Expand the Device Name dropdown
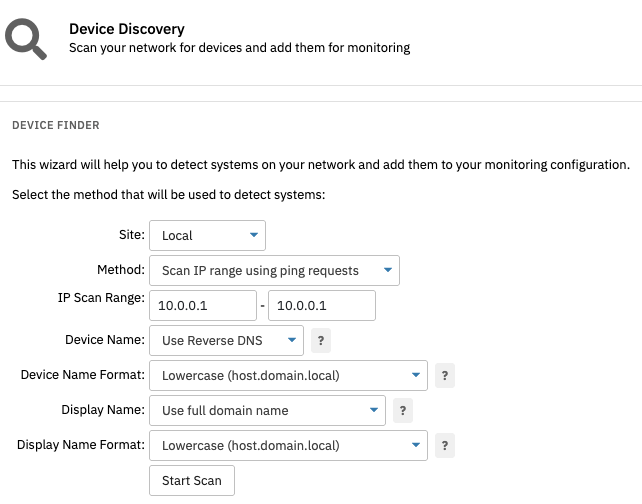The width and height of the screenshot is (642, 504). [226, 340]
